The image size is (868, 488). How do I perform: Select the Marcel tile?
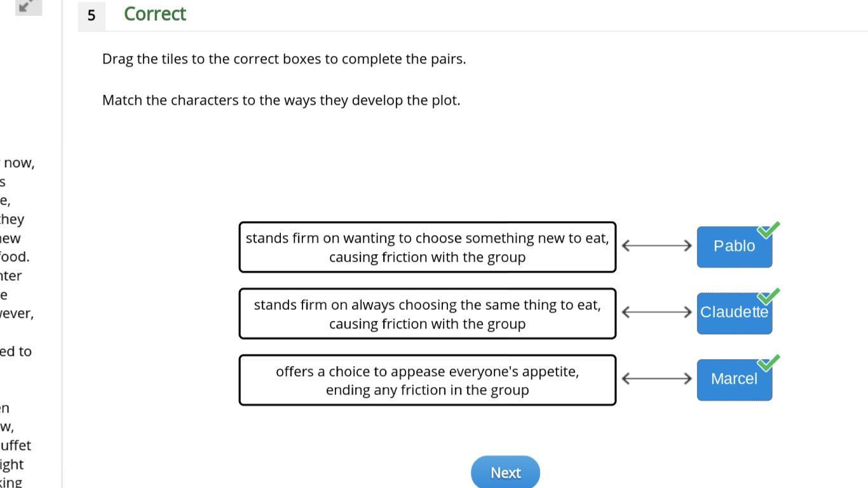(733, 379)
